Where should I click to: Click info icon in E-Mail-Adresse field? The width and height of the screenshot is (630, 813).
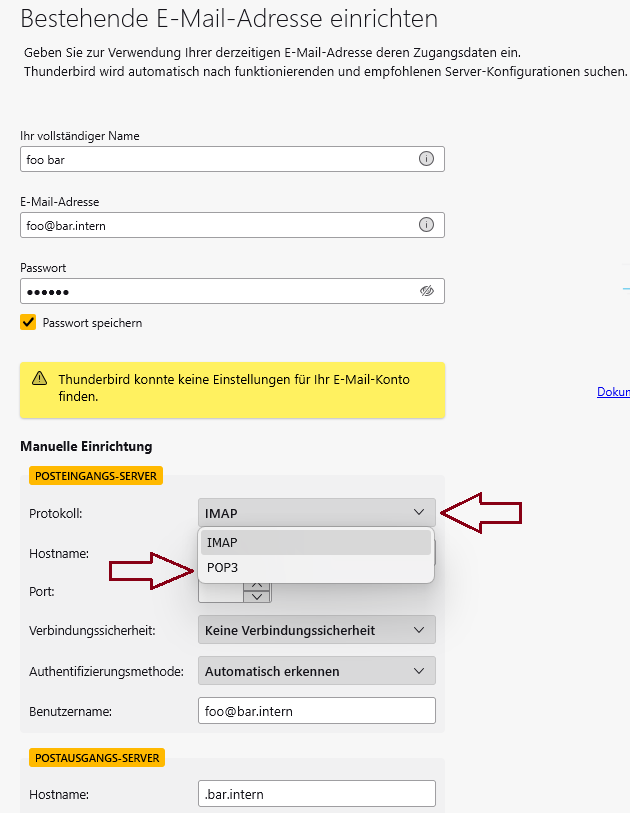tap(426, 225)
